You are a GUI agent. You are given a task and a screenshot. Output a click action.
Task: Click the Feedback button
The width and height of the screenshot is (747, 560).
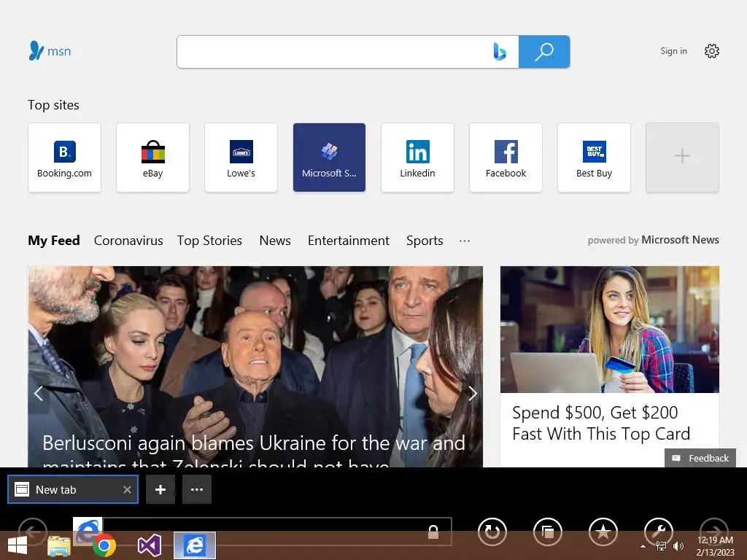click(x=700, y=458)
